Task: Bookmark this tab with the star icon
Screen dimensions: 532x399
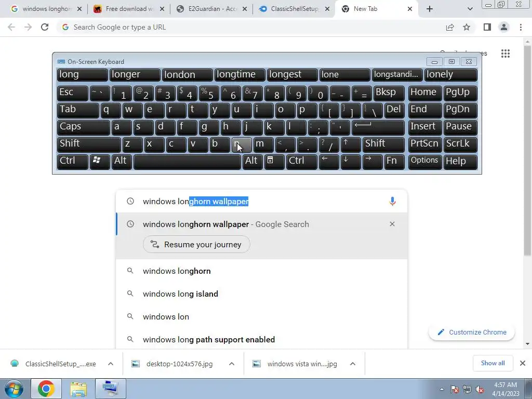Action: coord(467,27)
